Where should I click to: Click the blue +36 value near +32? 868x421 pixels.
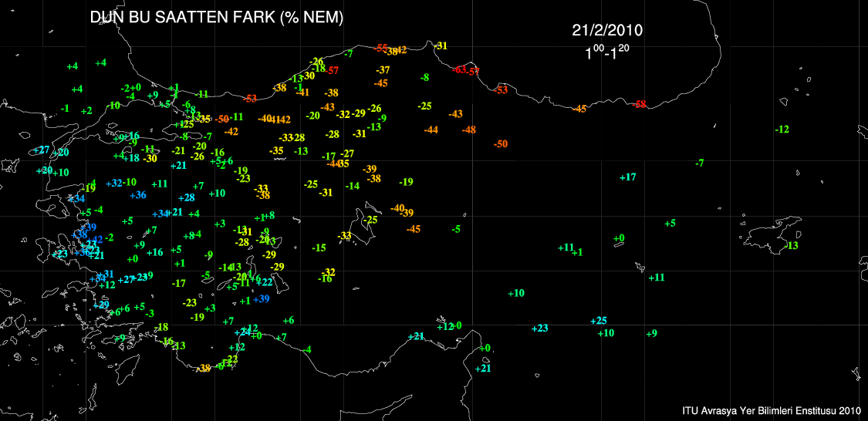tap(138, 195)
